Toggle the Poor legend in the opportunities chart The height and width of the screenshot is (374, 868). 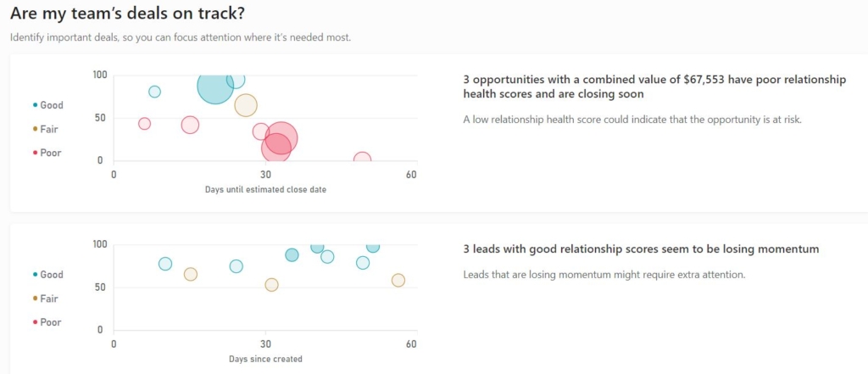pyautogui.click(x=50, y=153)
